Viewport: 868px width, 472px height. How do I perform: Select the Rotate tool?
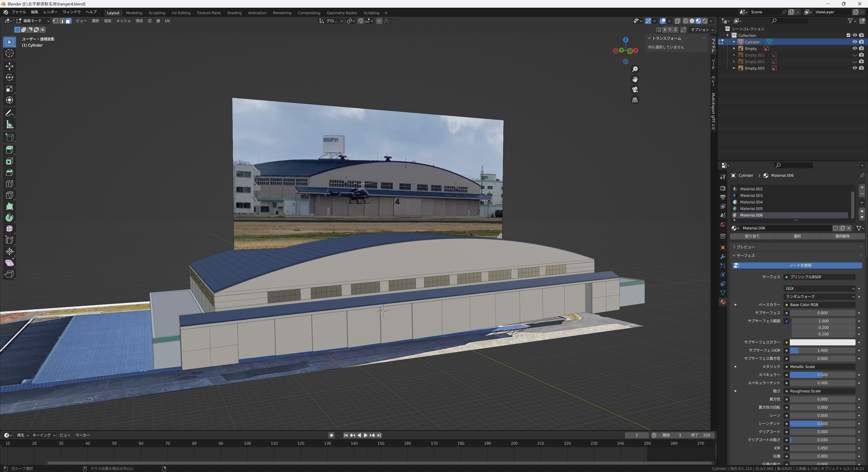click(9, 78)
